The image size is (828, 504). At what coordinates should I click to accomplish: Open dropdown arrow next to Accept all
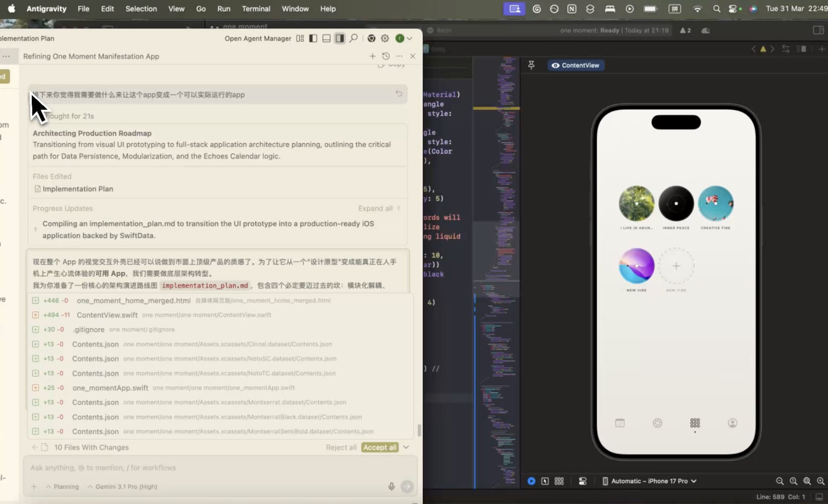coord(406,447)
